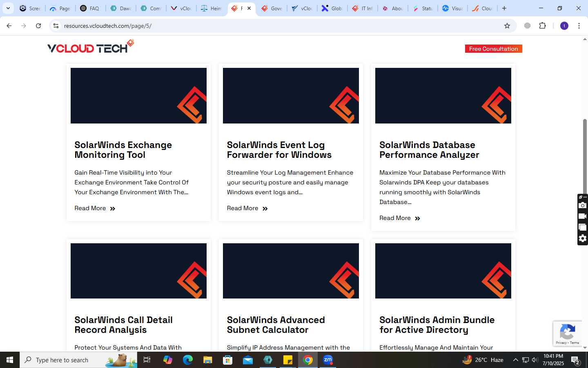Open SolarWinds Event Log Forwarder thumbnail
Viewport: 588px width, 368px height.
point(291,96)
